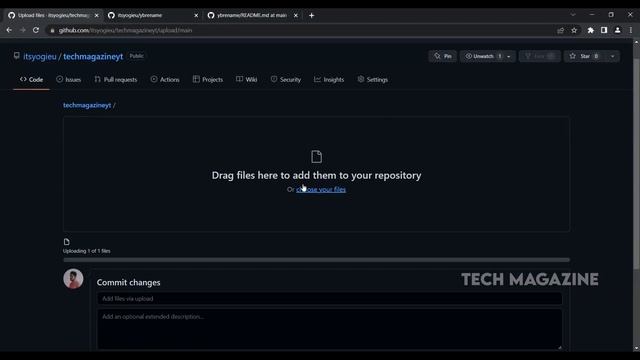Star the repository
The image size is (640, 360).
[x=584, y=56]
